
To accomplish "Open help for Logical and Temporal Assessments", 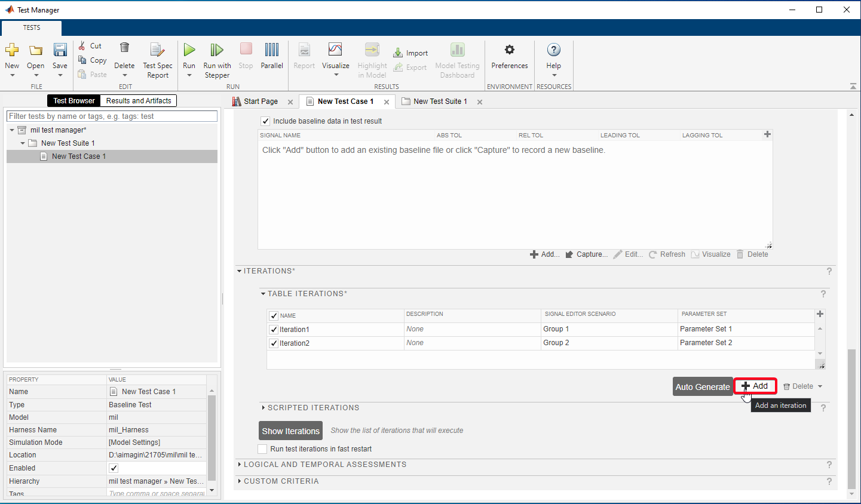I will click(829, 465).
